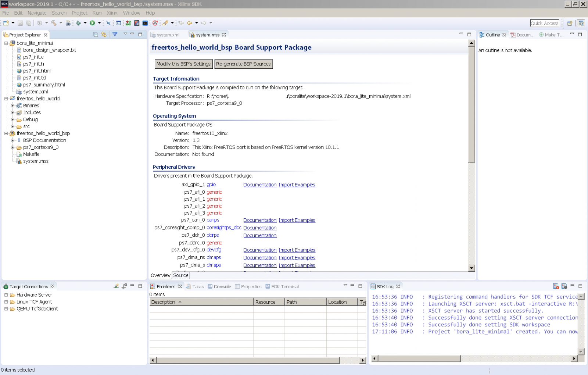The image size is (588, 375).
Task: Open Documentation link for axi_gpio_1
Action: 259,185
